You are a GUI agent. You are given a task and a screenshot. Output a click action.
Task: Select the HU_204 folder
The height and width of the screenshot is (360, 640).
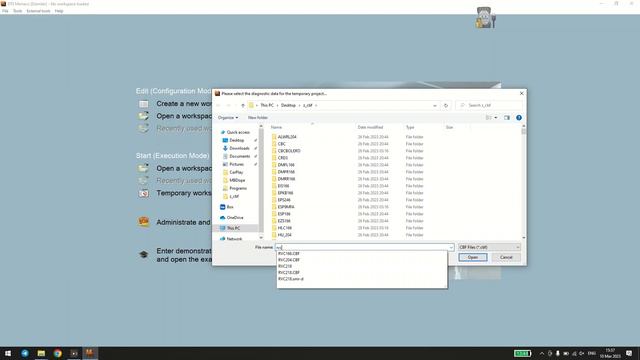[284, 235]
